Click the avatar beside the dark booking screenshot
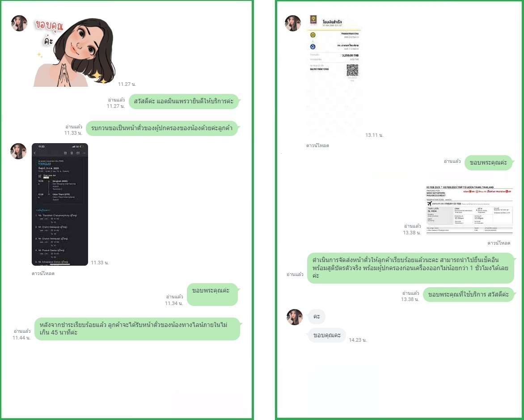Viewport: 524px width, 420px height. click(x=18, y=151)
